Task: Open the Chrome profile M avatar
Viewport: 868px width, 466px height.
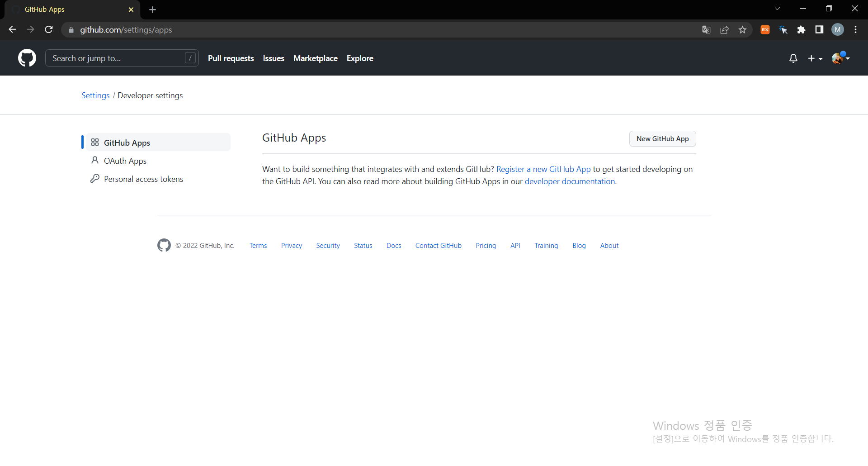Action: (838, 29)
